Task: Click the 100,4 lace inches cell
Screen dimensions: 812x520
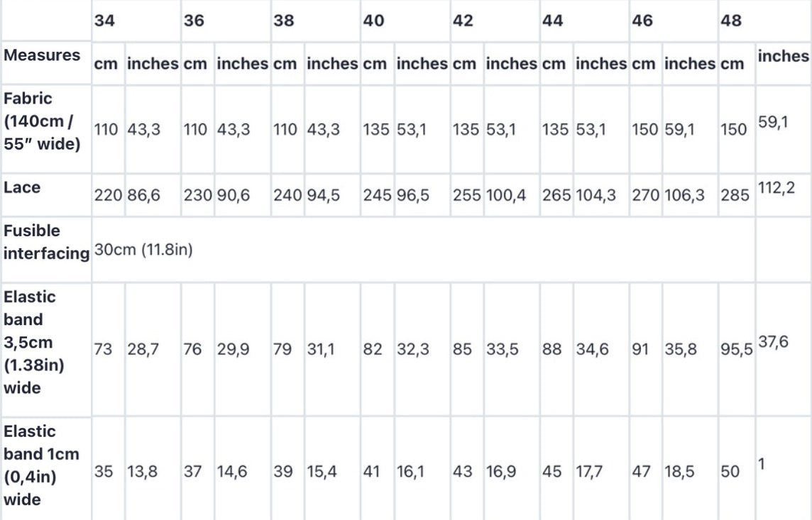Action: [x=505, y=195]
